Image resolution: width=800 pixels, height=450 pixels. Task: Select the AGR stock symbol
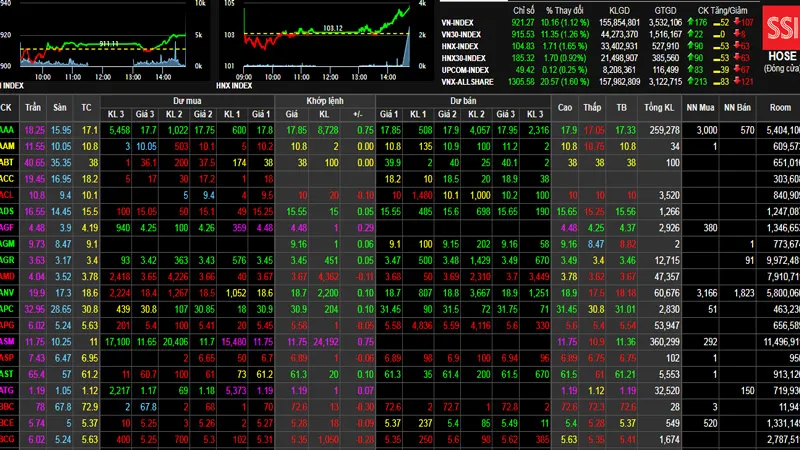click(x=7, y=260)
